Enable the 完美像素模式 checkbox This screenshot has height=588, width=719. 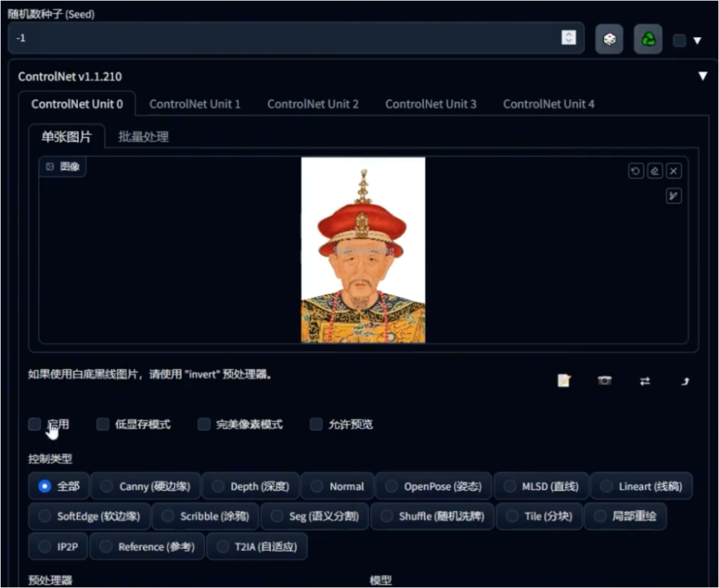(204, 425)
